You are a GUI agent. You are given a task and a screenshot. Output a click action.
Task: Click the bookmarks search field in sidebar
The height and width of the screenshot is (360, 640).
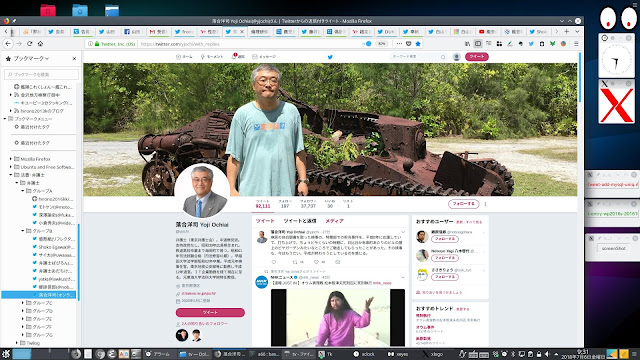click(x=42, y=74)
